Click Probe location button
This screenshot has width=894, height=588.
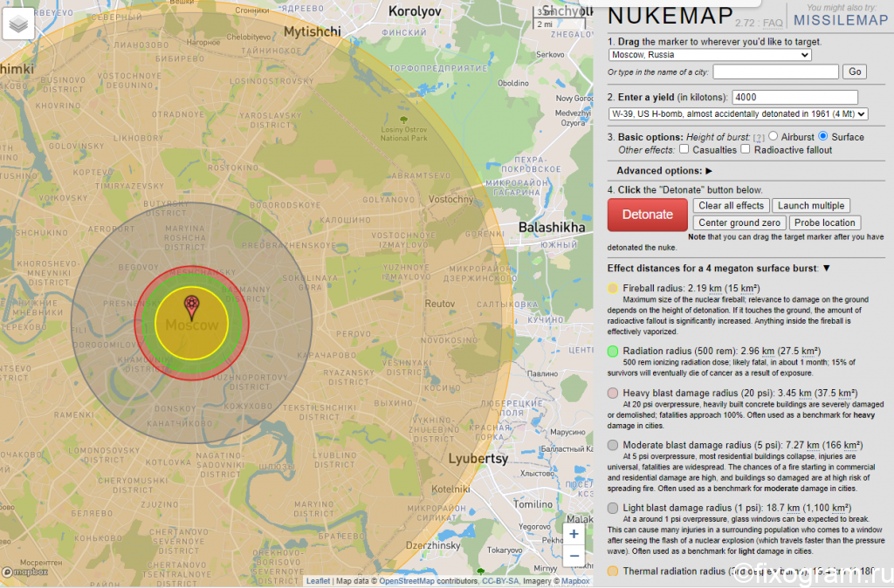click(x=824, y=222)
